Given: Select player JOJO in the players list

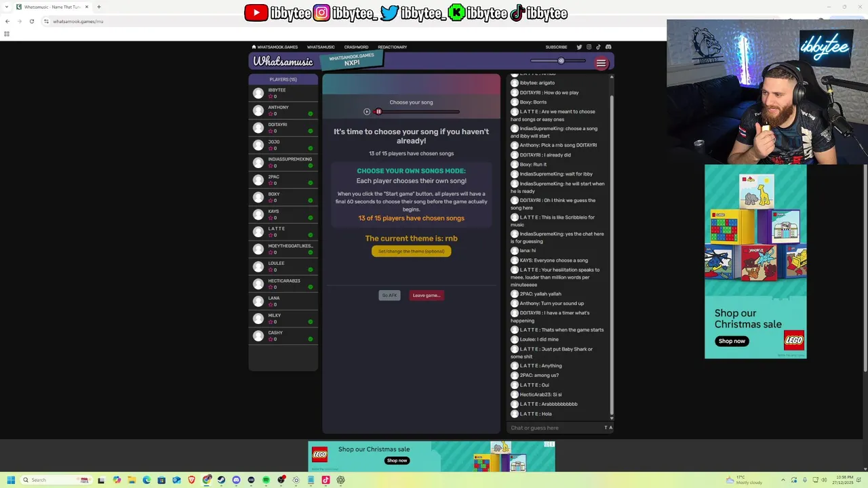Looking at the screenshot, I should pos(283,145).
